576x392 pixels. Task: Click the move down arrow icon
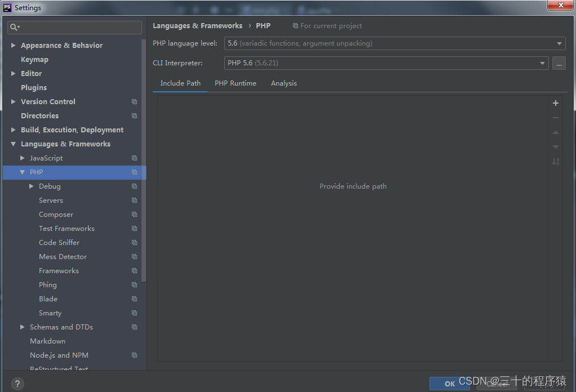click(556, 147)
